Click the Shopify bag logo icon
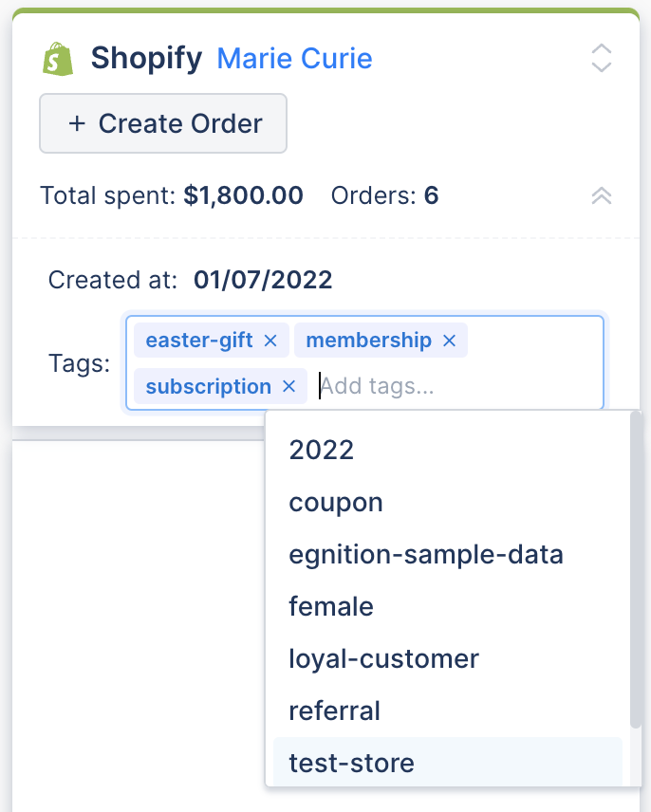651x812 pixels. pyautogui.click(x=58, y=59)
